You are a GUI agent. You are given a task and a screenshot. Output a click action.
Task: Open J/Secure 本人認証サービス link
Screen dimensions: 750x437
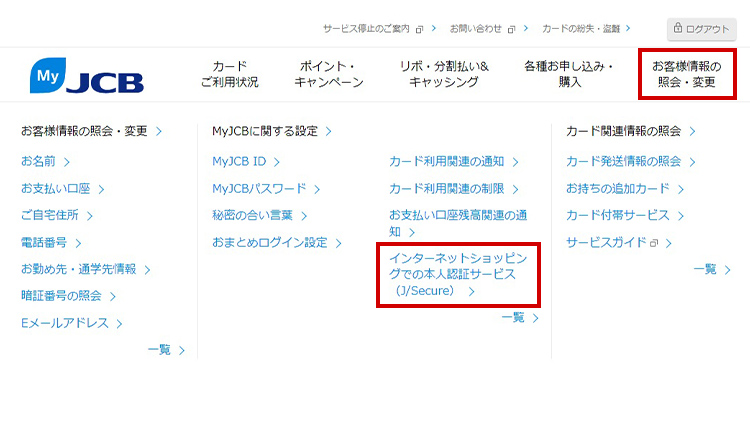pyautogui.click(x=458, y=274)
